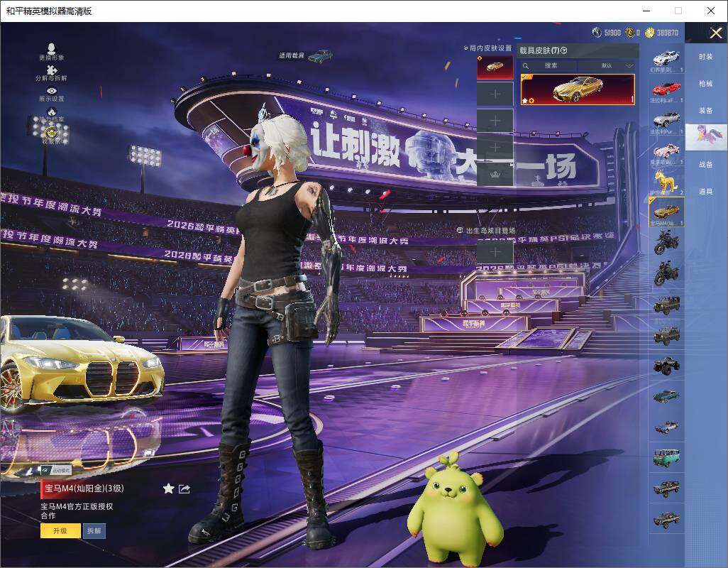
Task: Select the pony vehicle tab
Action: tap(706, 136)
